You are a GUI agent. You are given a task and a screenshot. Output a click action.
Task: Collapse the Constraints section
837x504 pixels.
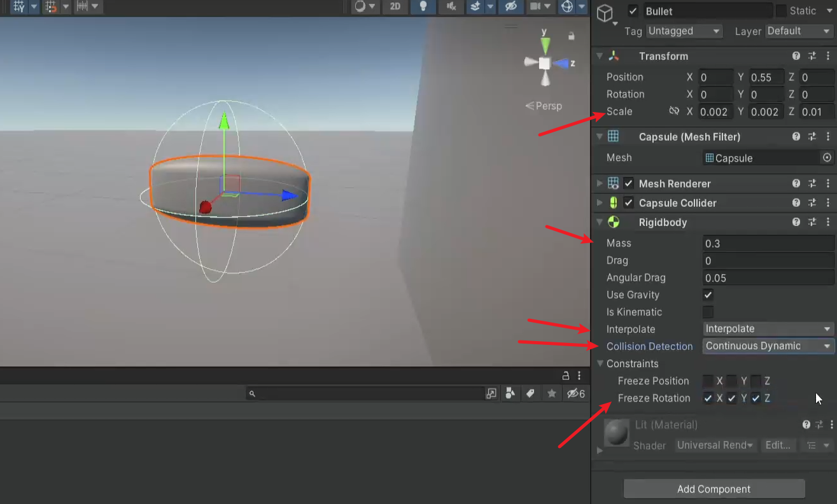(x=599, y=363)
